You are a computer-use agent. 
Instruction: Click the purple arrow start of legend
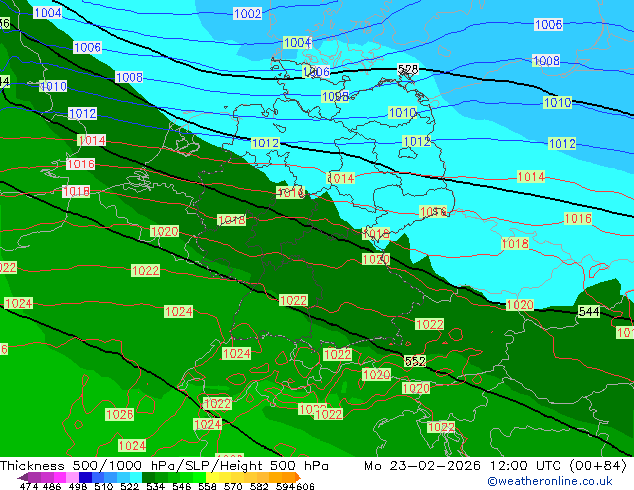pyautogui.click(x=22, y=478)
